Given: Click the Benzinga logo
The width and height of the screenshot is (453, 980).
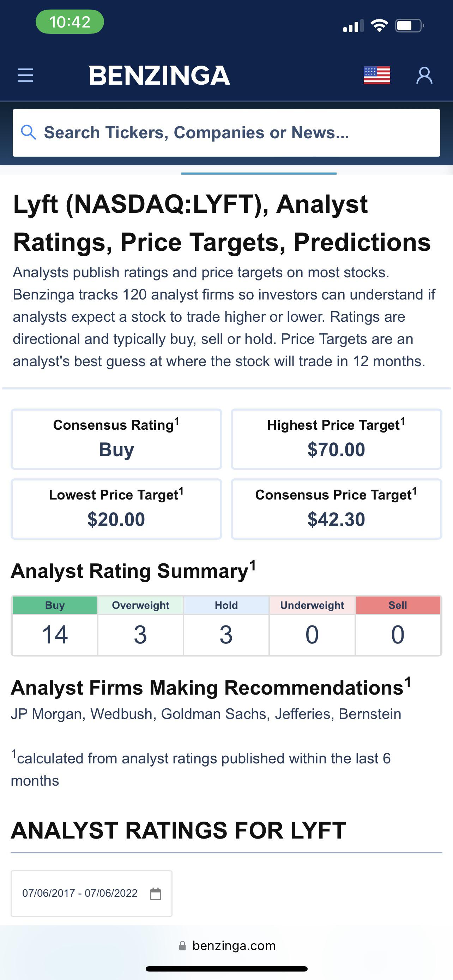Looking at the screenshot, I should (x=159, y=75).
